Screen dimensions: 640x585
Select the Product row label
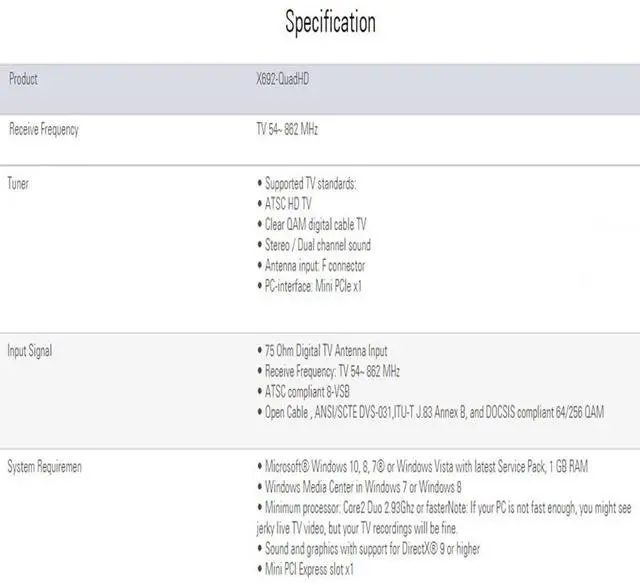click(23, 79)
